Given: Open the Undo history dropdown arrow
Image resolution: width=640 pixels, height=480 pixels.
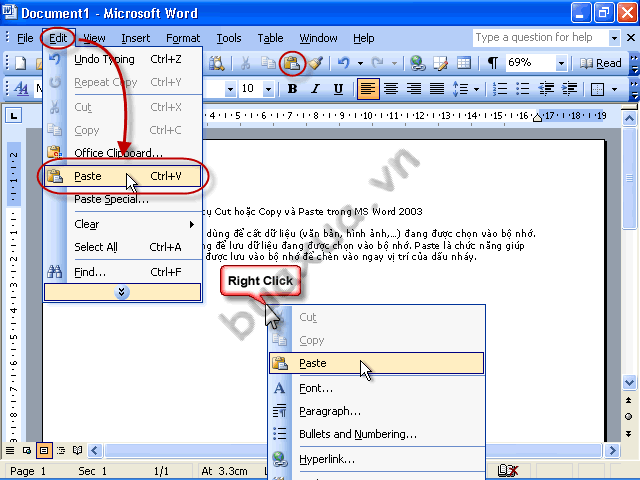Looking at the screenshot, I should 360,63.
